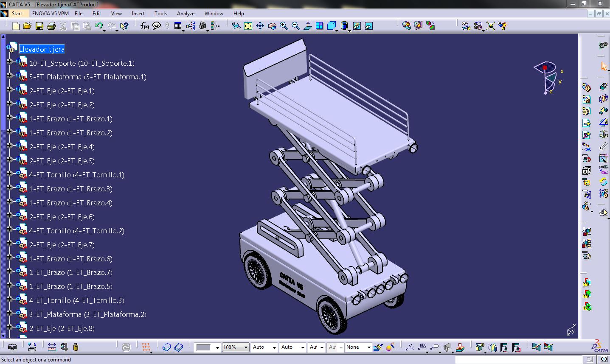Click the Normal View icon

click(308, 26)
